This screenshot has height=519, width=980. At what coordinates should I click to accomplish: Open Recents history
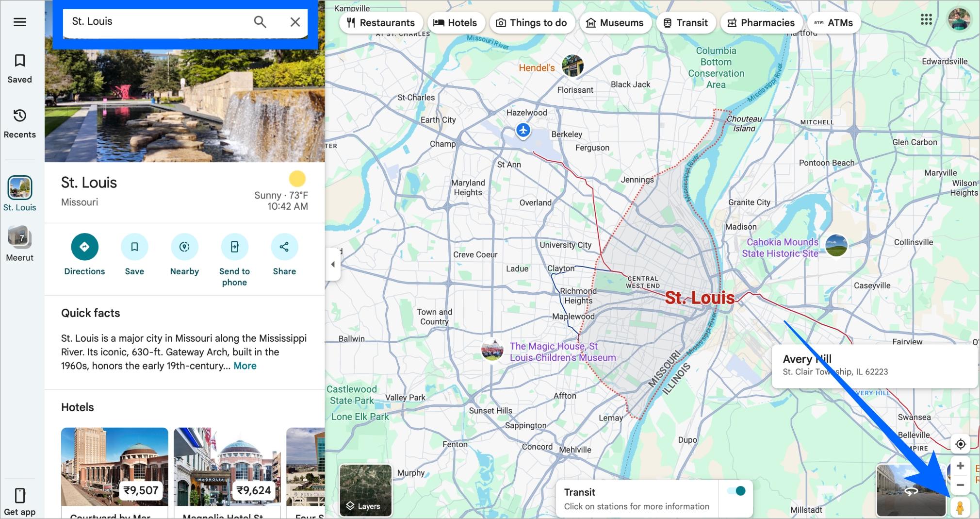[x=20, y=116]
